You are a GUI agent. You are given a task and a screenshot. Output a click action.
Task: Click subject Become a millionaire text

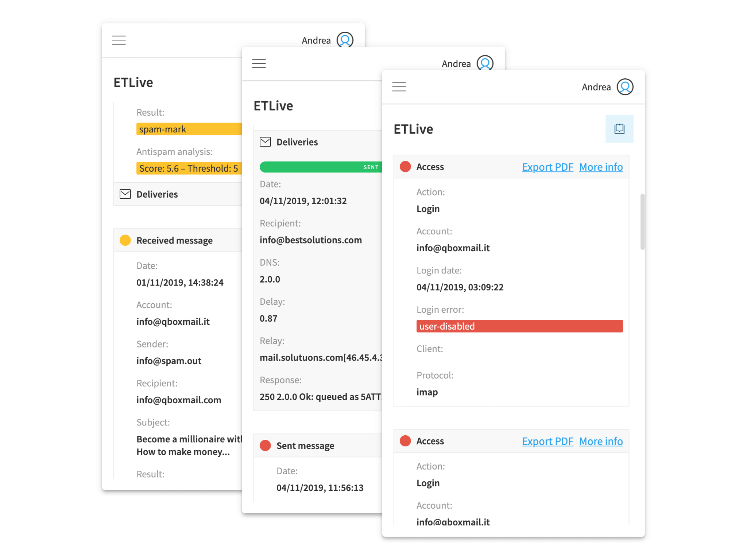(189, 445)
